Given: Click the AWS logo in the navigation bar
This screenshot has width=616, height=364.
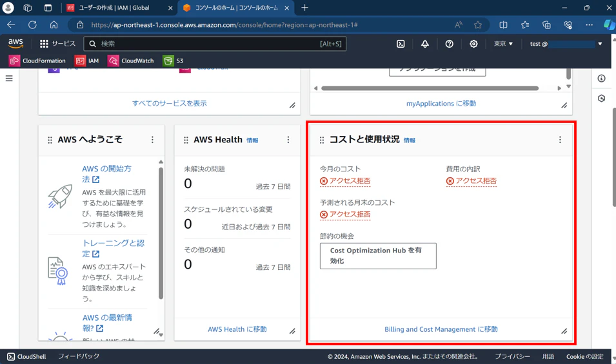Looking at the screenshot, I should [x=15, y=43].
